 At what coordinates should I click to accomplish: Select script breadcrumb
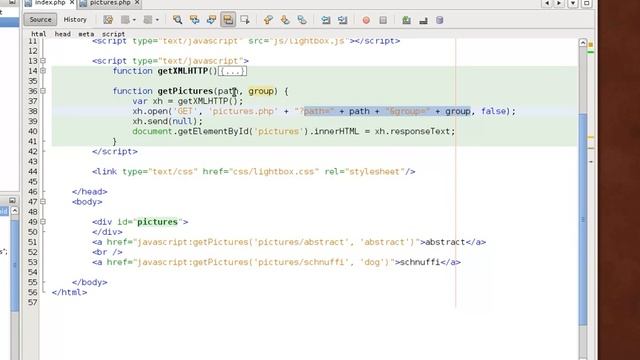pyautogui.click(x=113, y=34)
